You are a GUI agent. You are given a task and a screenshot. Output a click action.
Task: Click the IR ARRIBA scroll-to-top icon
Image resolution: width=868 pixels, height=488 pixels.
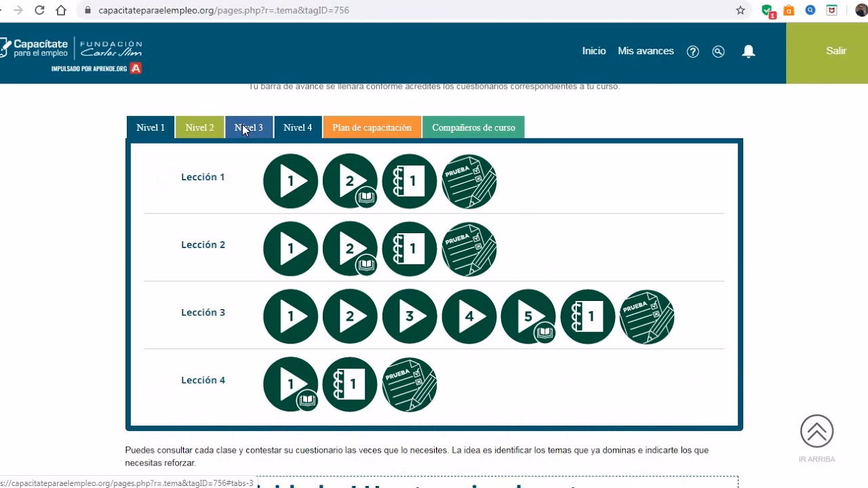816,430
